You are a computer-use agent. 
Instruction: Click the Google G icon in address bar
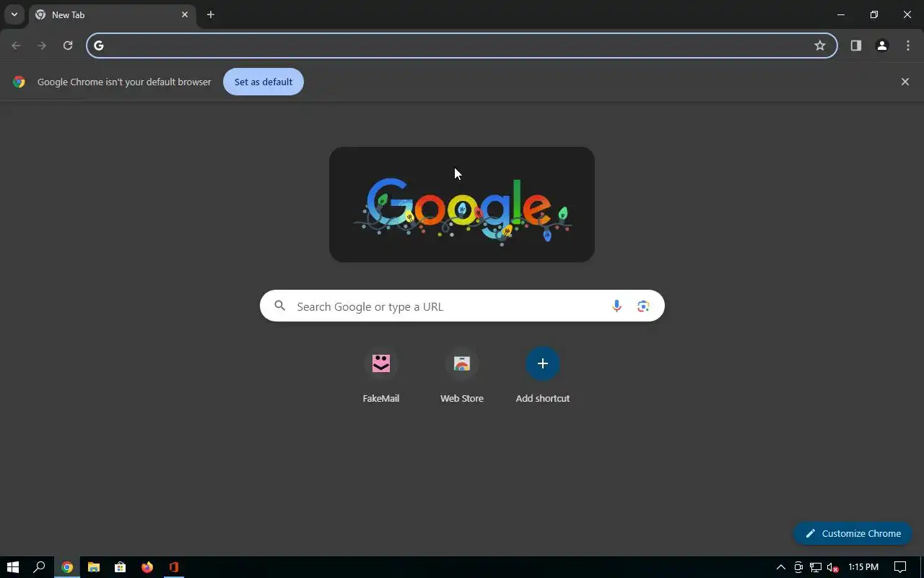point(99,46)
